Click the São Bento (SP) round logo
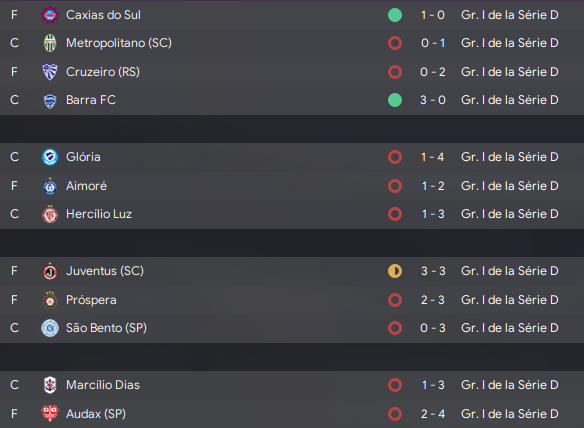The height and width of the screenshot is (428, 584). click(50, 328)
